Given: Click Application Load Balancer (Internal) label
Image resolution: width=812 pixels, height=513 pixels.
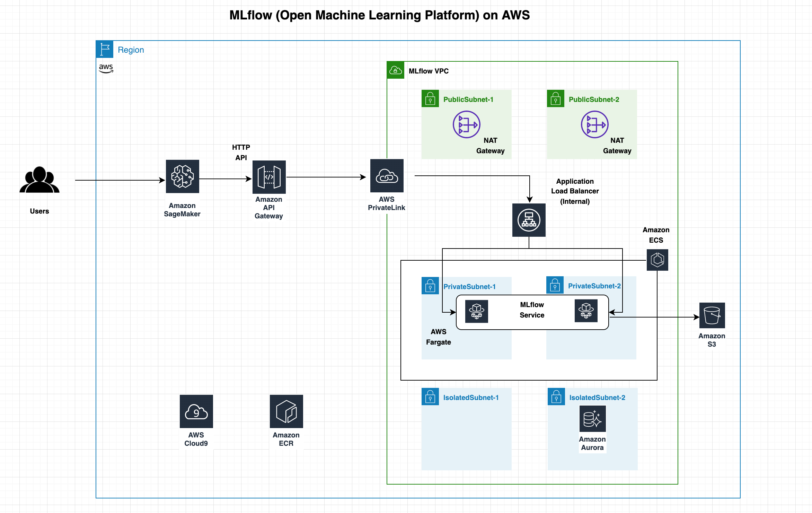Looking at the screenshot, I should tap(575, 191).
